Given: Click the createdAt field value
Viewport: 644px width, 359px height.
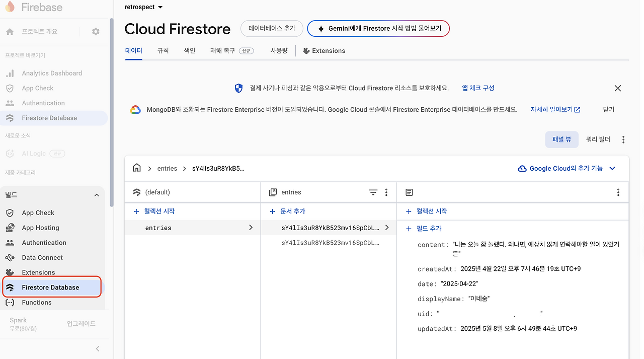Looking at the screenshot, I should (x=520, y=269).
